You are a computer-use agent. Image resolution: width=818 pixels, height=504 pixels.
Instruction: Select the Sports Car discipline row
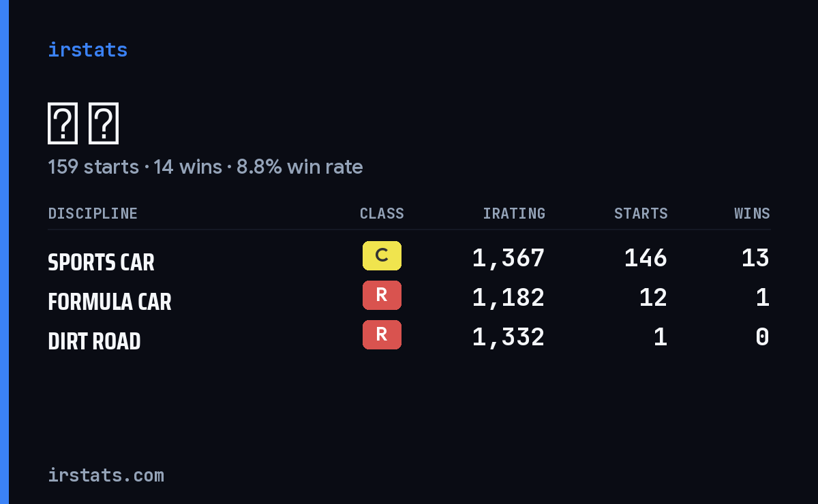[409, 259]
